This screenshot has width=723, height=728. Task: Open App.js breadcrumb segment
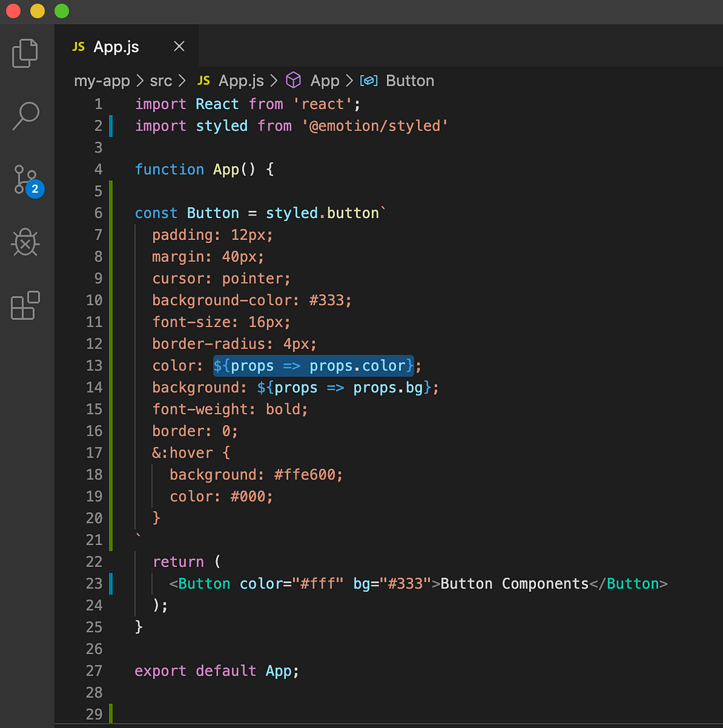(x=241, y=80)
